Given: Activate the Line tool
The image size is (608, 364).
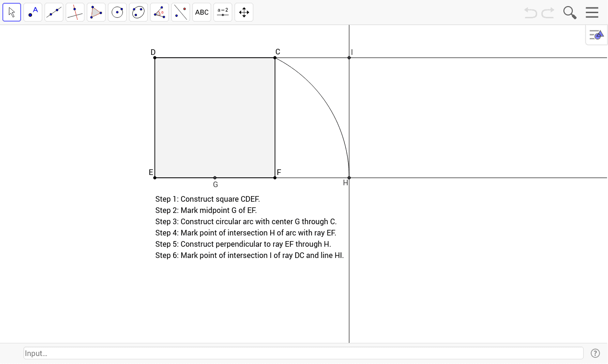Looking at the screenshot, I should coord(54,12).
